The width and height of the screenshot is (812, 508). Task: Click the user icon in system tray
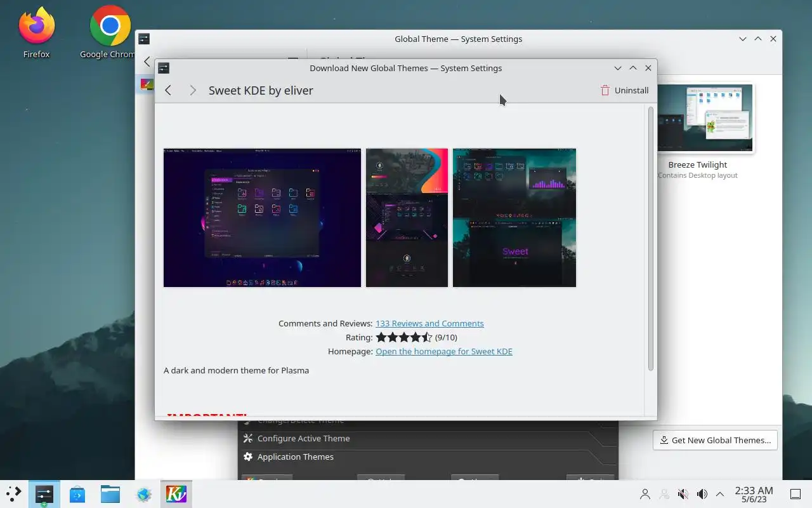pos(645,494)
